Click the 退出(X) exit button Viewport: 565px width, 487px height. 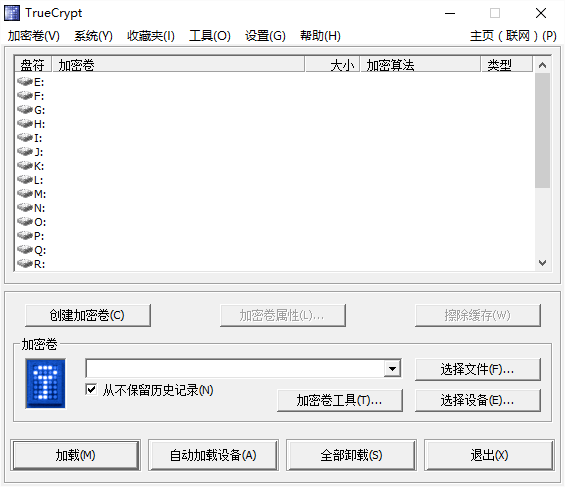coord(489,455)
